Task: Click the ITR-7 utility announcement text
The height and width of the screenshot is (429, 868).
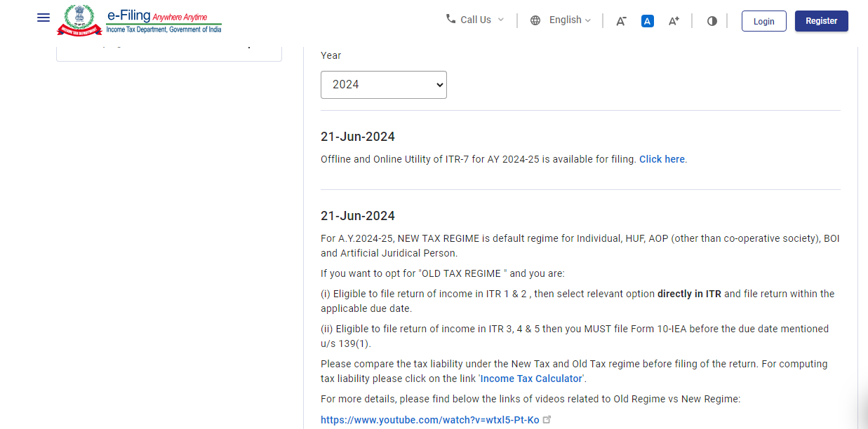Action: [x=479, y=159]
